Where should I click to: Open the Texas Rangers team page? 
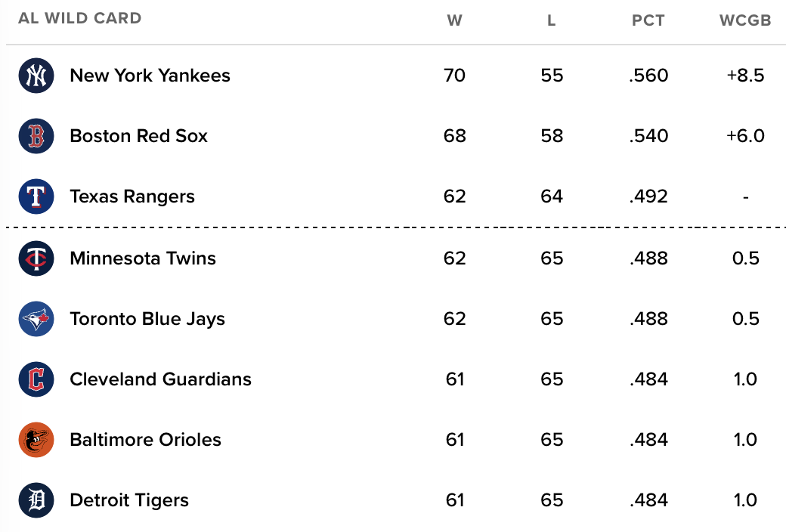pyautogui.click(x=132, y=196)
